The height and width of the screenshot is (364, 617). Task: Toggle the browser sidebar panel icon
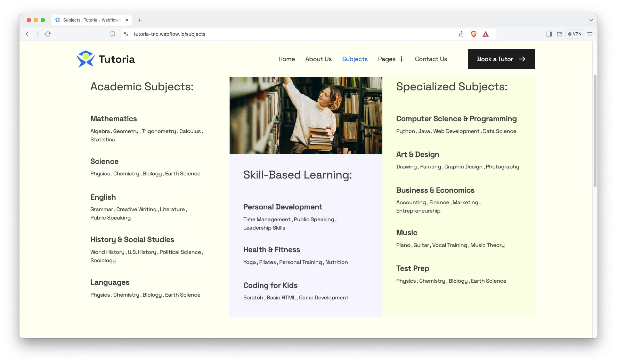(x=549, y=34)
